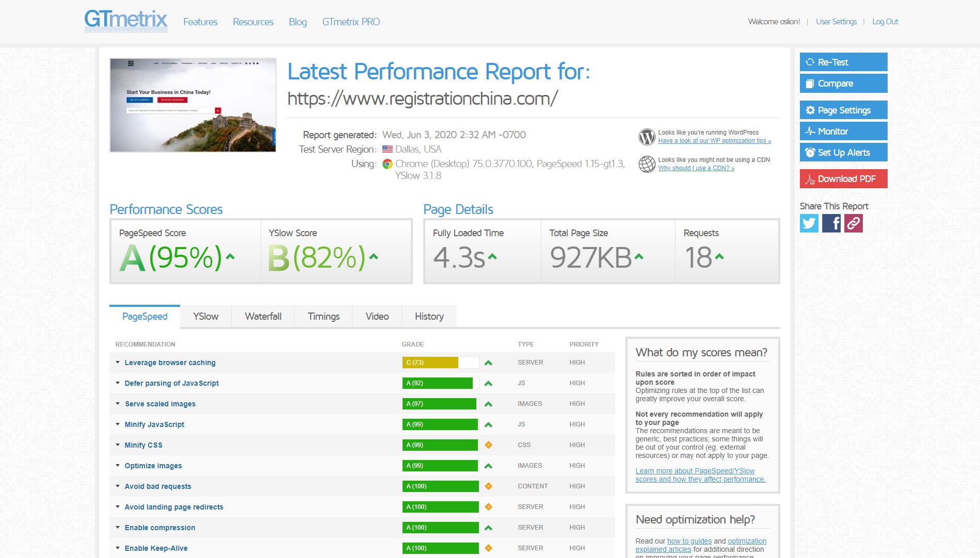Click orange diamond icon for Enable Keep-Alive

pos(488,548)
